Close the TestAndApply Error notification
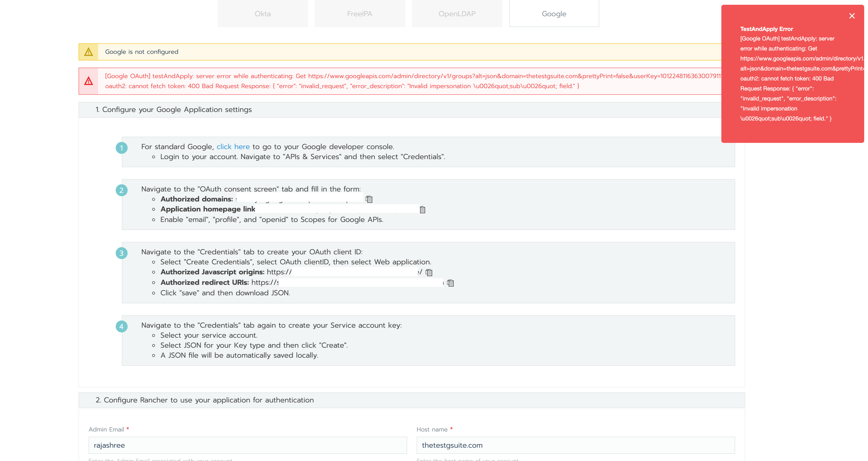Image resolution: width=868 pixels, height=461 pixels. 852,16
